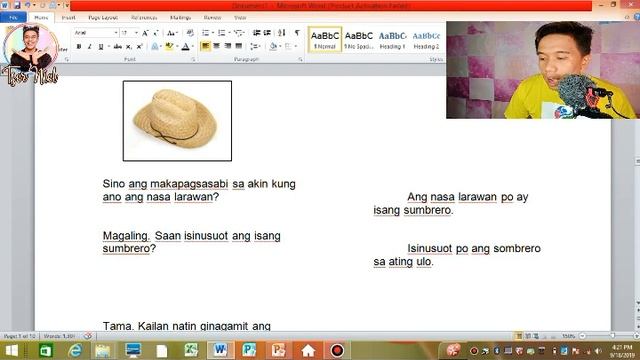Open the Text Effects options

pos(155,47)
